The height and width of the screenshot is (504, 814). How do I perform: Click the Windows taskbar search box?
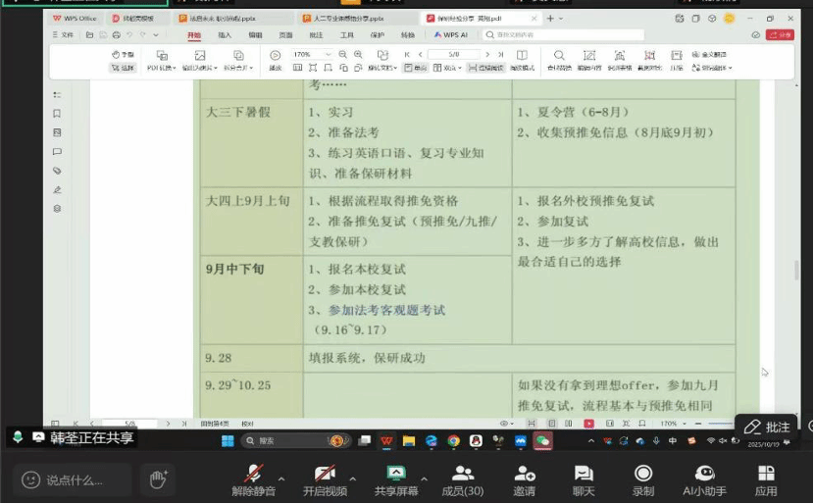[295, 440]
